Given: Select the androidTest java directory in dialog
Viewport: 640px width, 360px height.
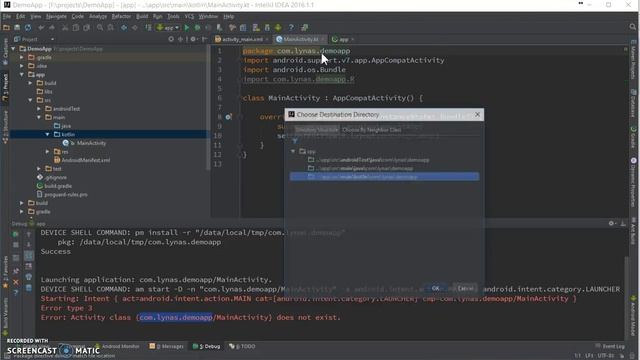Looking at the screenshot, I should 369,160.
